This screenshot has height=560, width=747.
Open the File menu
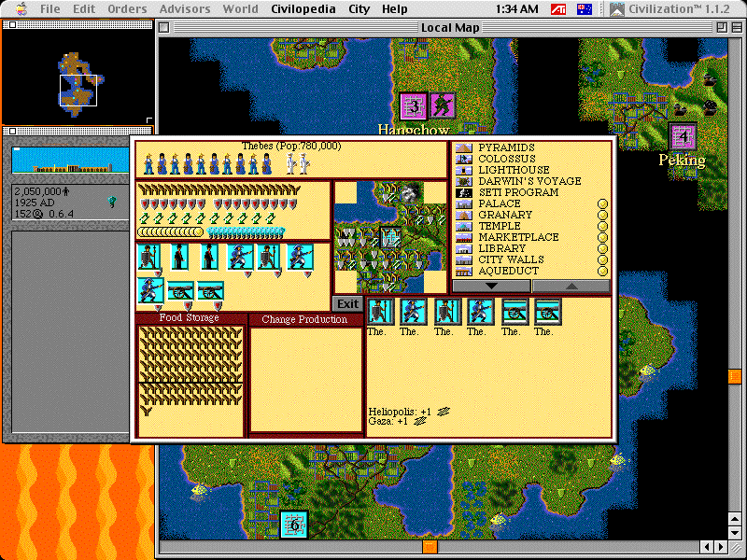(50, 9)
